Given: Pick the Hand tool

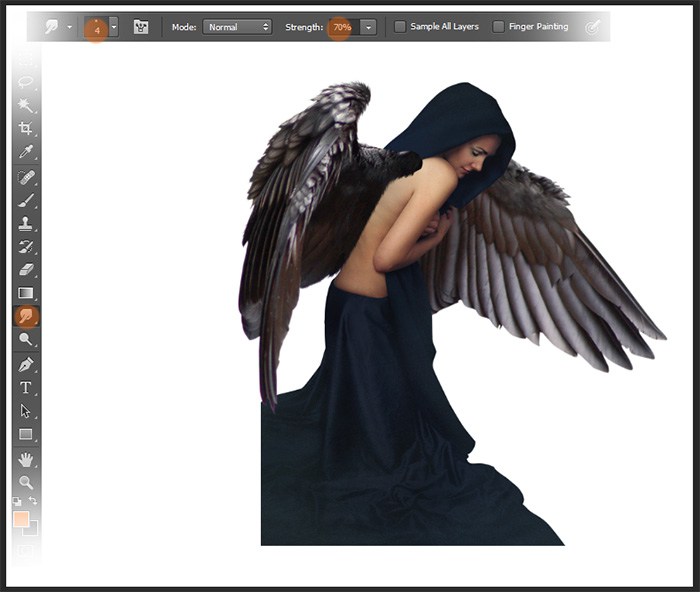Looking at the screenshot, I should click(25, 459).
